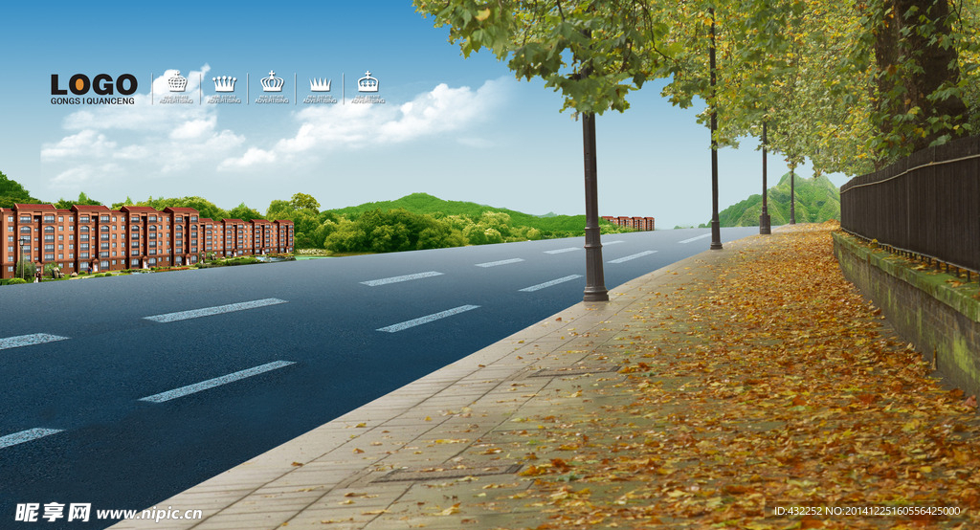This screenshot has height=530, width=980.
Task: Select the plain spiky crown icon
Action: [x=320, y=84]
